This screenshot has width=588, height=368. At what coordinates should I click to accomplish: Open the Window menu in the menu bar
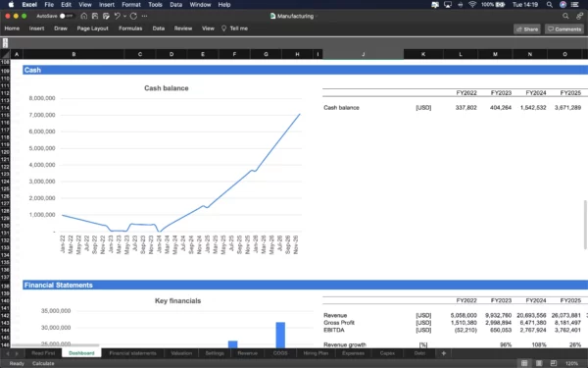point(200,5)
